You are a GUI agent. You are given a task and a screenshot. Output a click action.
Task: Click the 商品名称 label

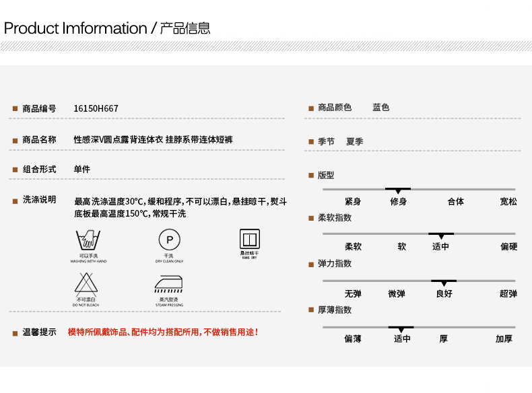point(39,140)
